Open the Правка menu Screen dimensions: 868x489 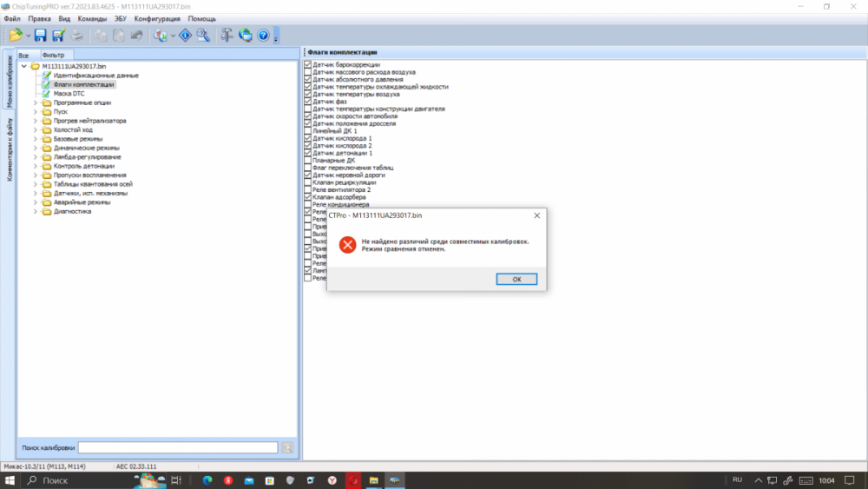[39, 19]
